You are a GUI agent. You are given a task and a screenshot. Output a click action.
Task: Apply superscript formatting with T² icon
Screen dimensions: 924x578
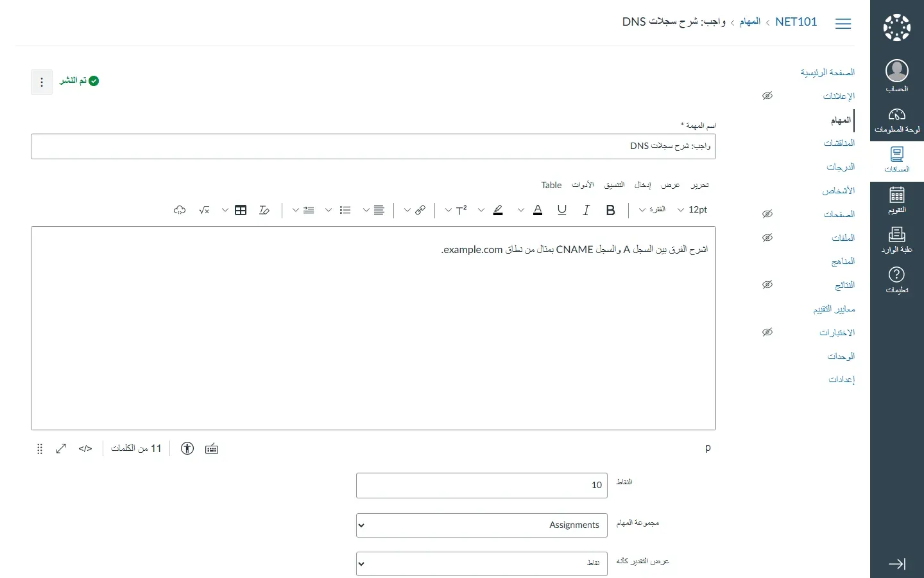tap(461, 210)
